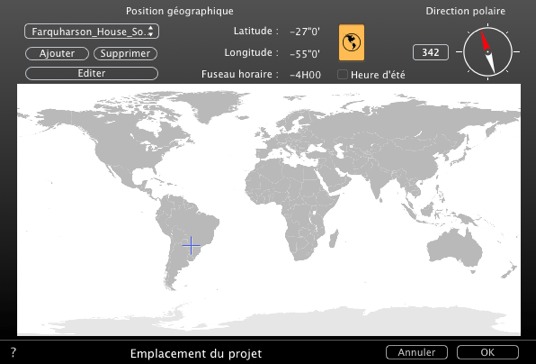536x364 pixels.
Task: Click the orange globe map icon
Action: (x=351, y=42)
